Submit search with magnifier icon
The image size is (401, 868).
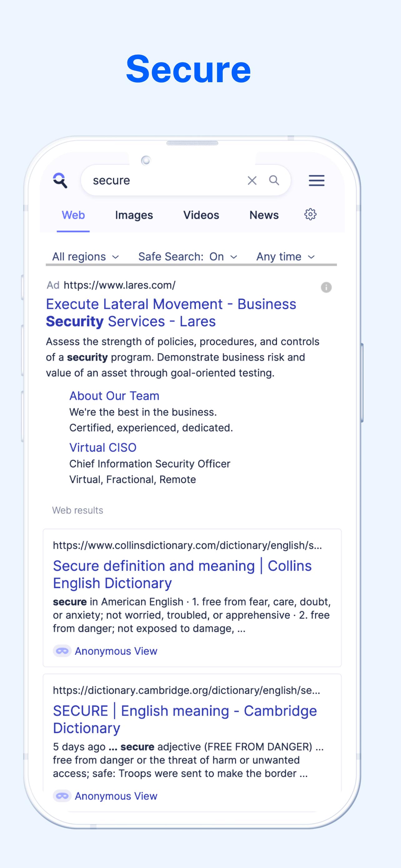click(x=274, y=180)
